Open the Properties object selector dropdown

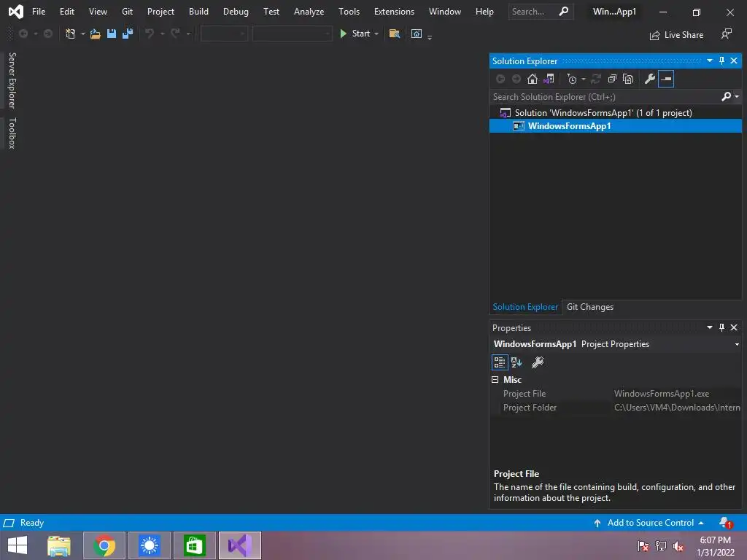click(x=737, y=344)
